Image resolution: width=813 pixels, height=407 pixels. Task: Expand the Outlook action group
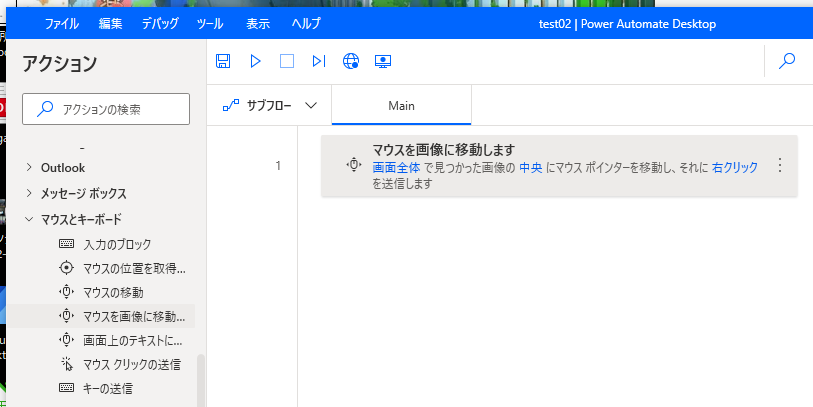(29, 167)
